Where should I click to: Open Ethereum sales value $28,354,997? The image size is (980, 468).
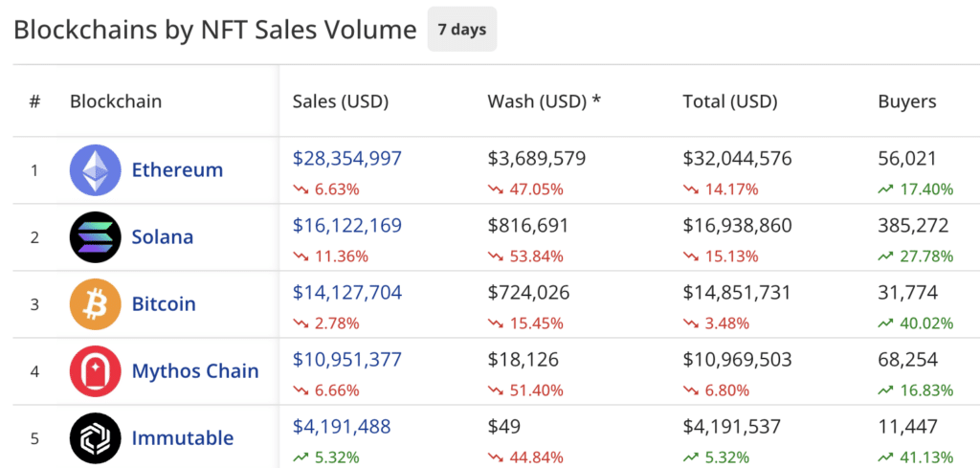(346, 159)
